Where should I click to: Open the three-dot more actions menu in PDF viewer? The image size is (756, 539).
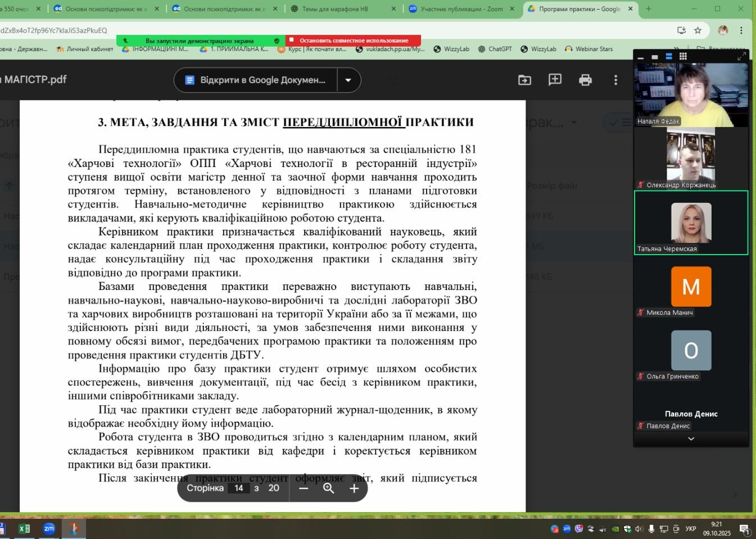[615, 80]
